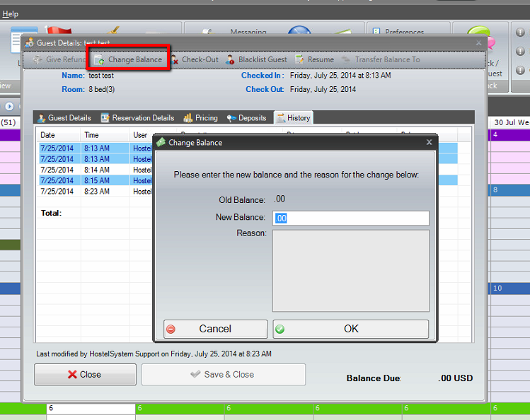Click the Change Balance icon
The width and height of the screenshot is (530, 420).
click(x=99, y=60)
